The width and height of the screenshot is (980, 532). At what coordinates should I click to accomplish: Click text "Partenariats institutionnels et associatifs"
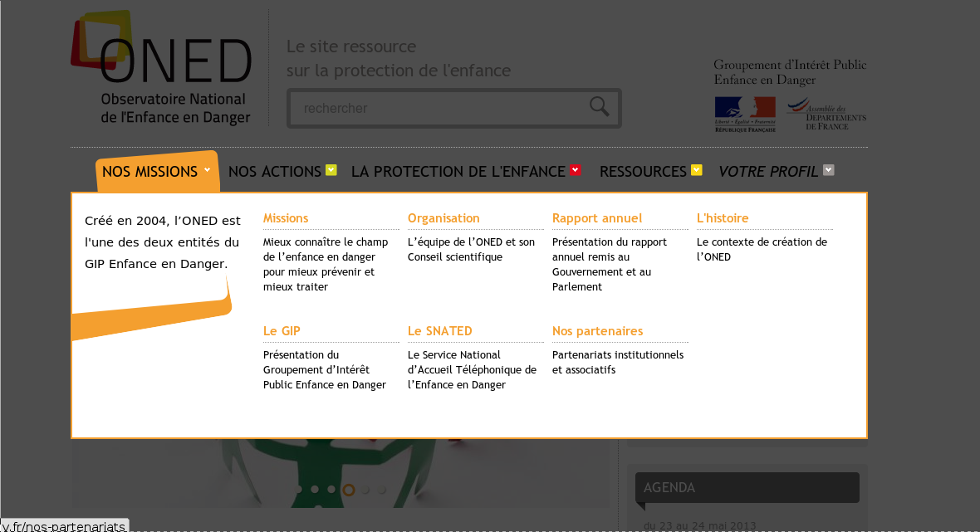[x=618, y=362]
